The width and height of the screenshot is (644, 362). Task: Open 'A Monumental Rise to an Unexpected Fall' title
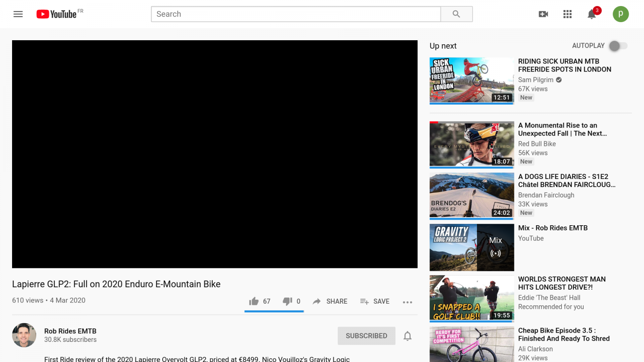tap(562, 130)
